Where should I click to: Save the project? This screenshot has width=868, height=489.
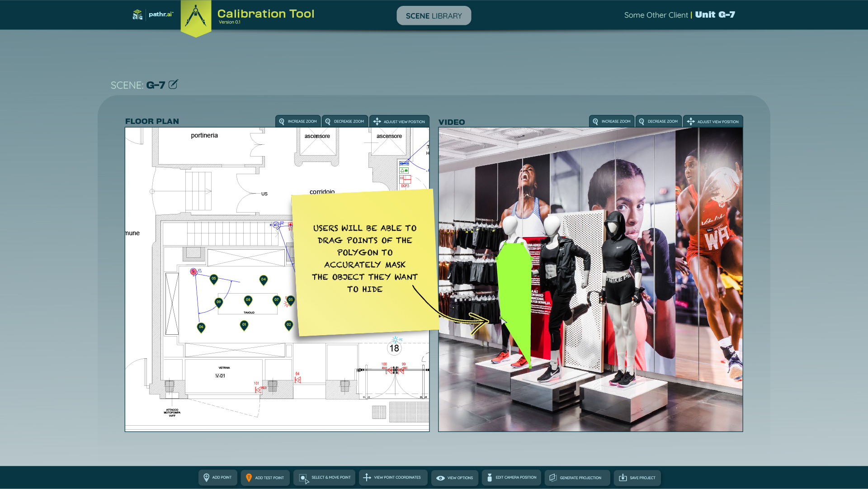coord(637,478)
